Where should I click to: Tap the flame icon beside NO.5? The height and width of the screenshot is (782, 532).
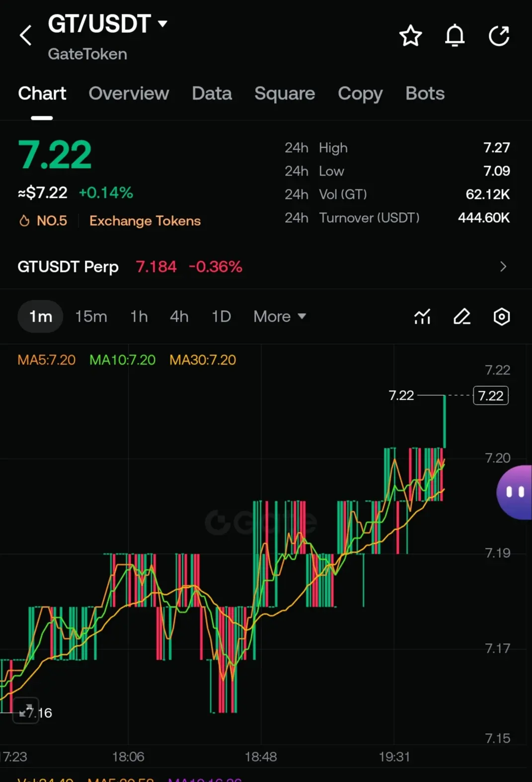tap(24, 221)
